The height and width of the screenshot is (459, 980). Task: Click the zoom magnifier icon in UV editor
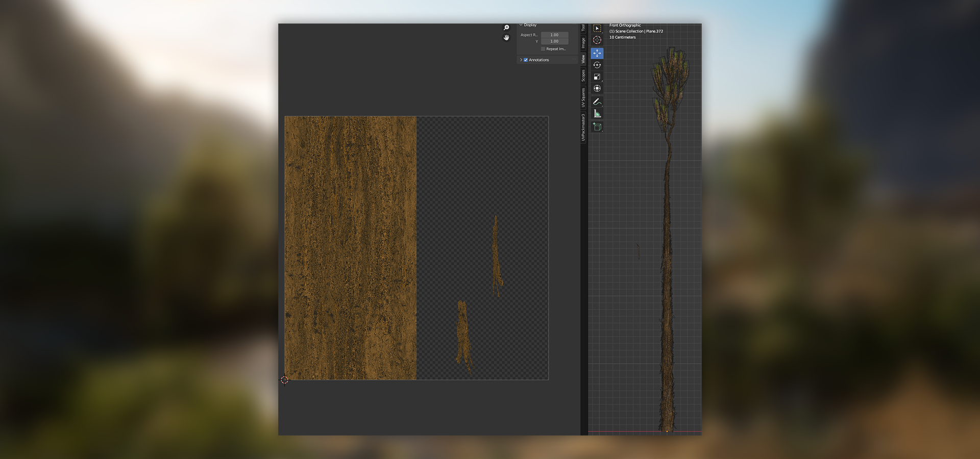506,28
